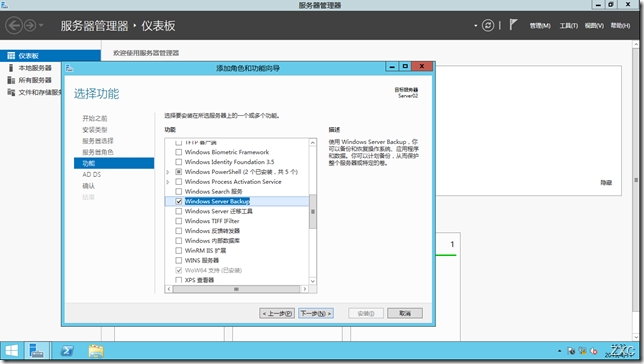Screen dimensions: 644x364
Task: Click the horizontal scrollbar thumb in feature list
Action: pos(236,289)
